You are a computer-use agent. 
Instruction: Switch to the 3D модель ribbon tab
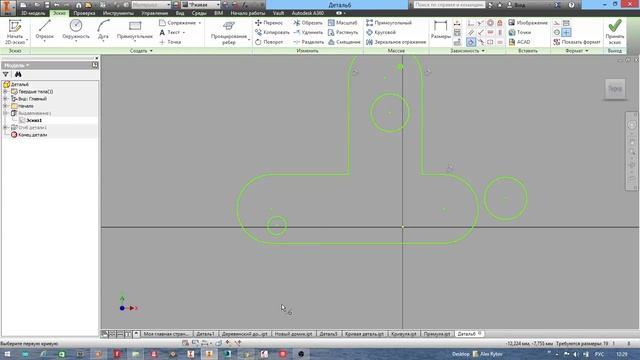click(x=33, y=13)
